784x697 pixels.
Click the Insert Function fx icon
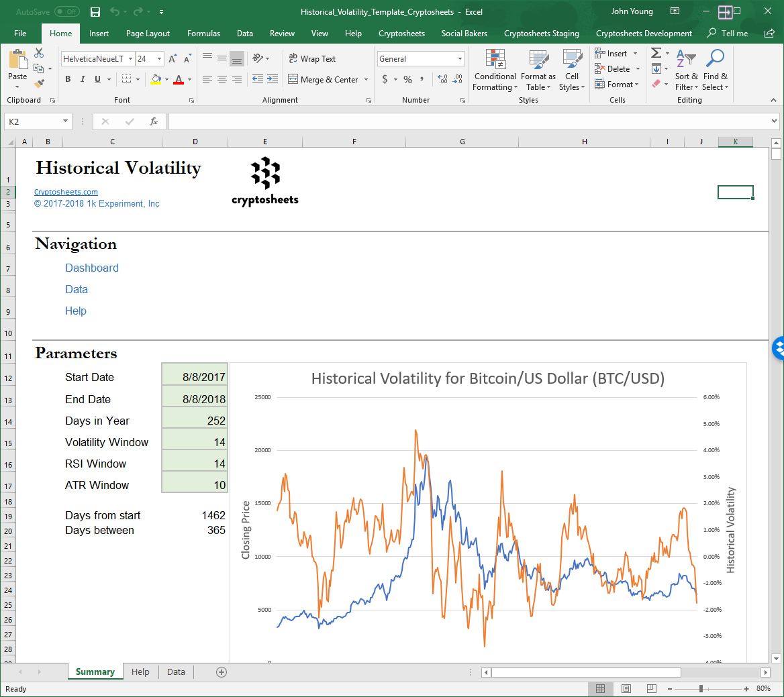click(154, 121)
